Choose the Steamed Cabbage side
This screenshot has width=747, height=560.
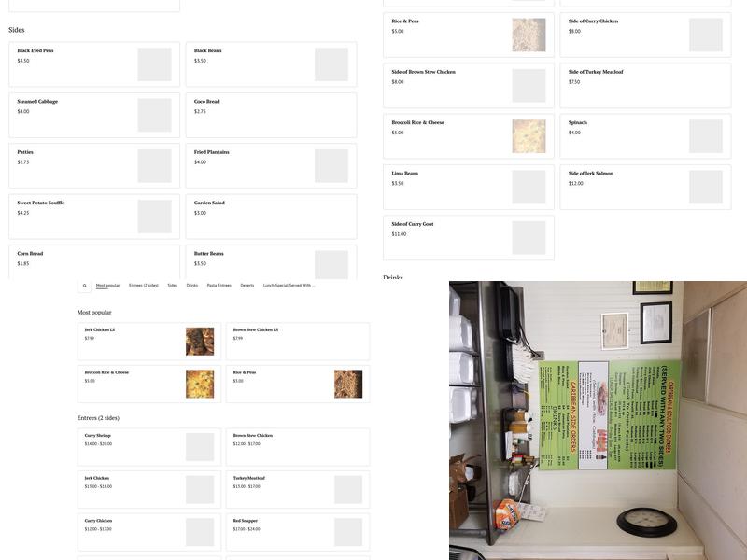[x=93, y=115]
